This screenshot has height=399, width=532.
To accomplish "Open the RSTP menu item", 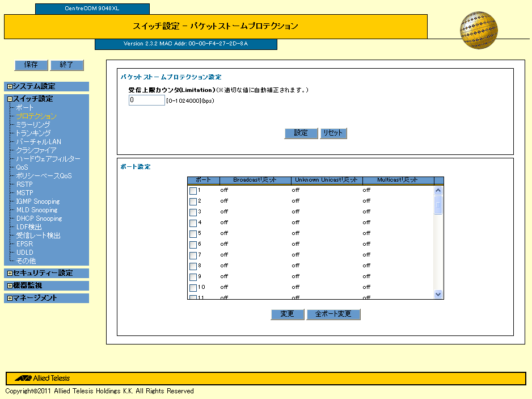I will [x=24, y=184].
